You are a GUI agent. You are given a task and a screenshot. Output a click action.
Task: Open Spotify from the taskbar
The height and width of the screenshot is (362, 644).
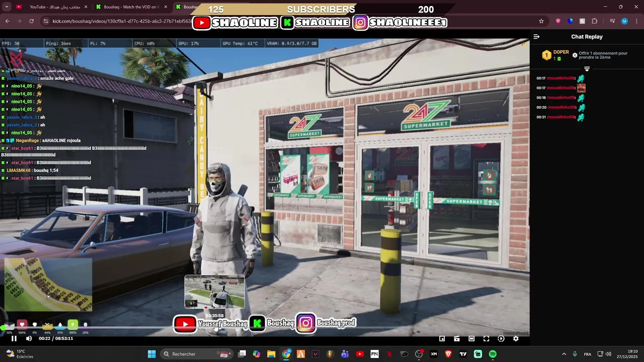point(493,354)
